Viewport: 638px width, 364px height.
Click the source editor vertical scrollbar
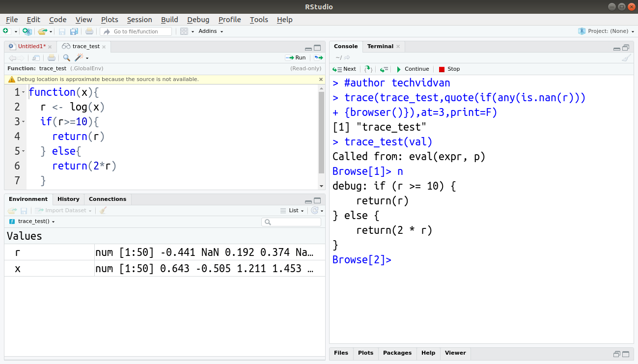(x=322, y=133)
